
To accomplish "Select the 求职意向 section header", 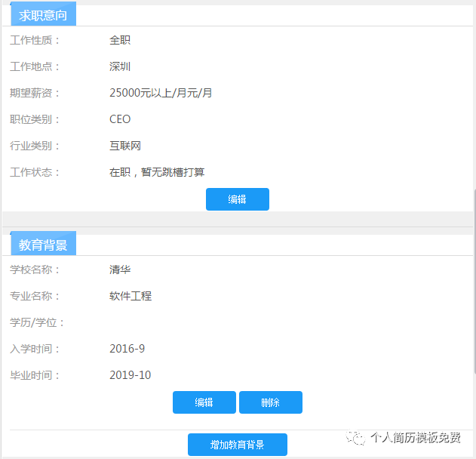I will (x=44, y=14).
